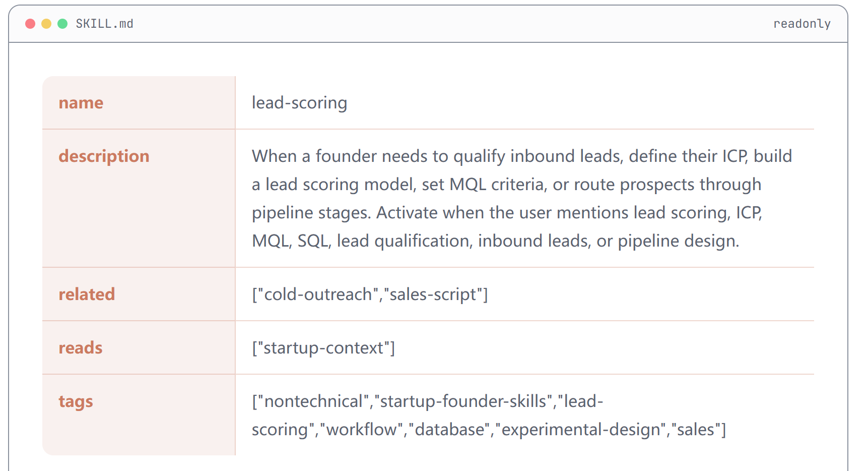This screenshot has height=471, width=868.
Task: Select the related field label
Action: click(x=87, y=295)
